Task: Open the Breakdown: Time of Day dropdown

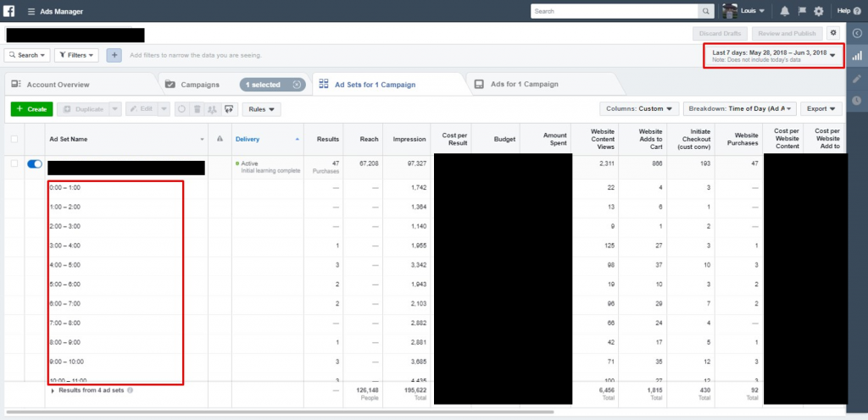Action: coord(739,109)
